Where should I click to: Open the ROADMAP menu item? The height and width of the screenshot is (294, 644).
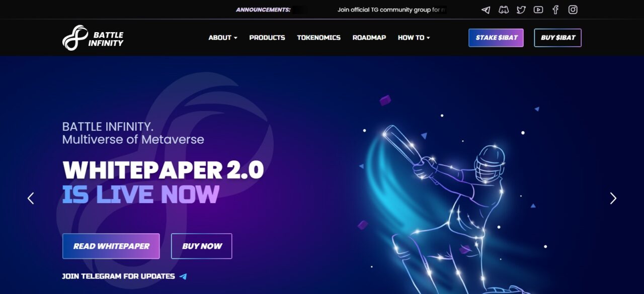tap(369, 38)
